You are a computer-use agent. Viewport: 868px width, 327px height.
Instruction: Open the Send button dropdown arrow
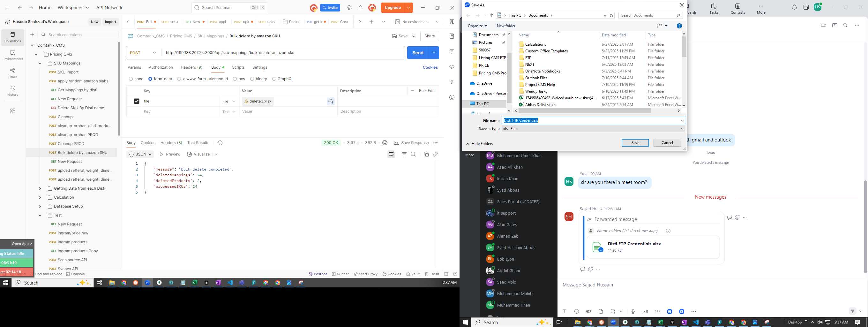tap(434, 53)
